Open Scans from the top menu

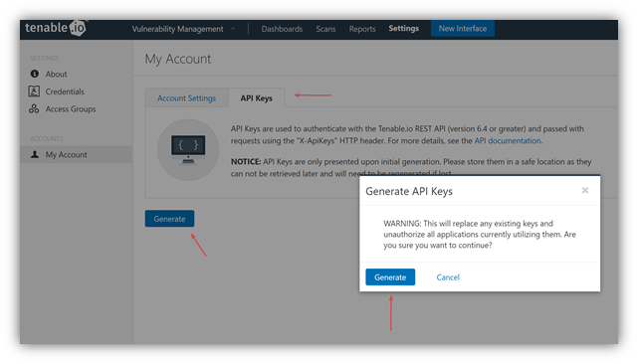(x=325, y=29)
